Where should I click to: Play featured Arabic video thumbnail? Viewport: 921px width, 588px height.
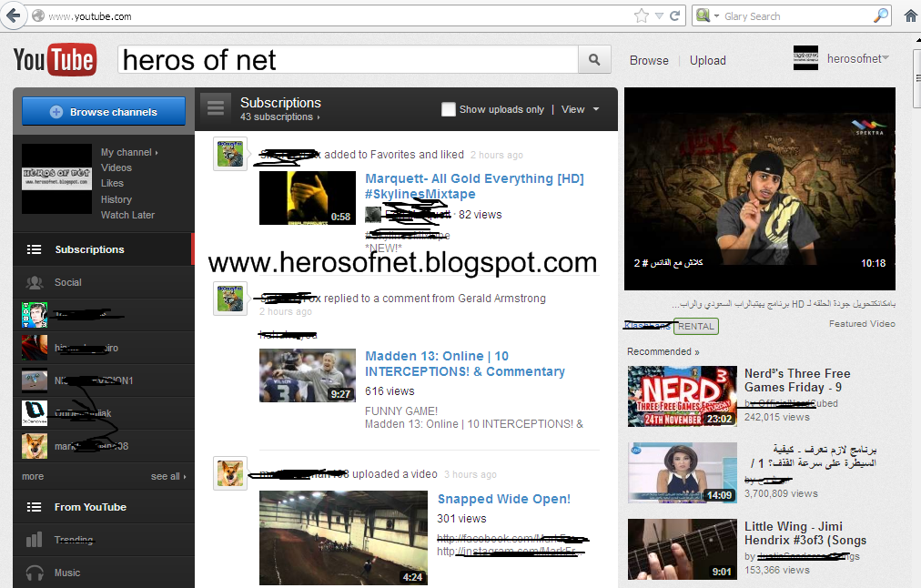pyautogui.click(x=760, y=189)
